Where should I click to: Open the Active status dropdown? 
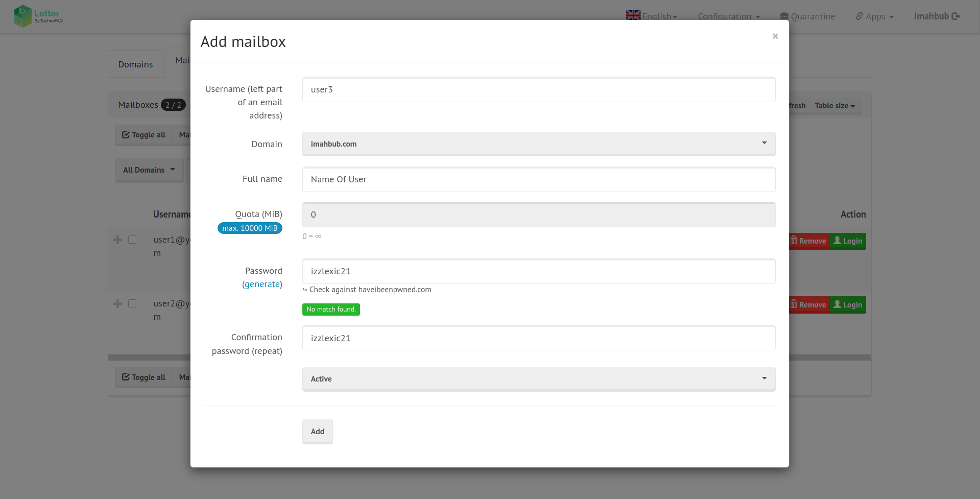pyautogui.click(x=539, y=379)
